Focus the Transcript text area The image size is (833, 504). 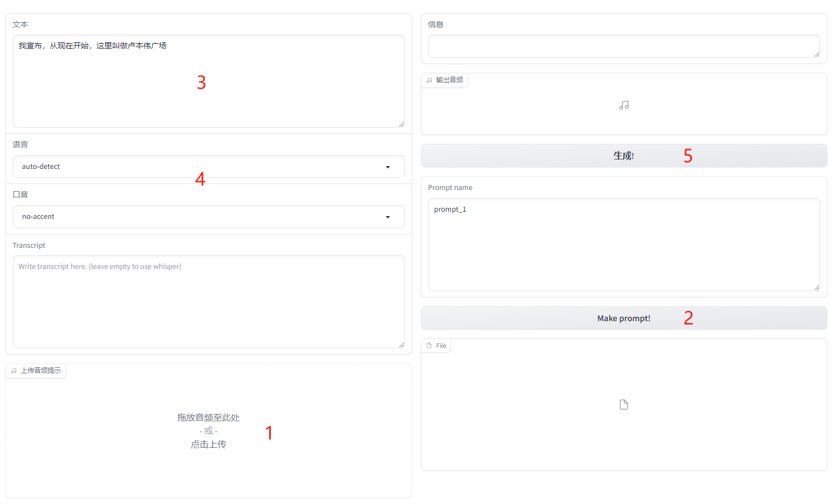point(209,302)
